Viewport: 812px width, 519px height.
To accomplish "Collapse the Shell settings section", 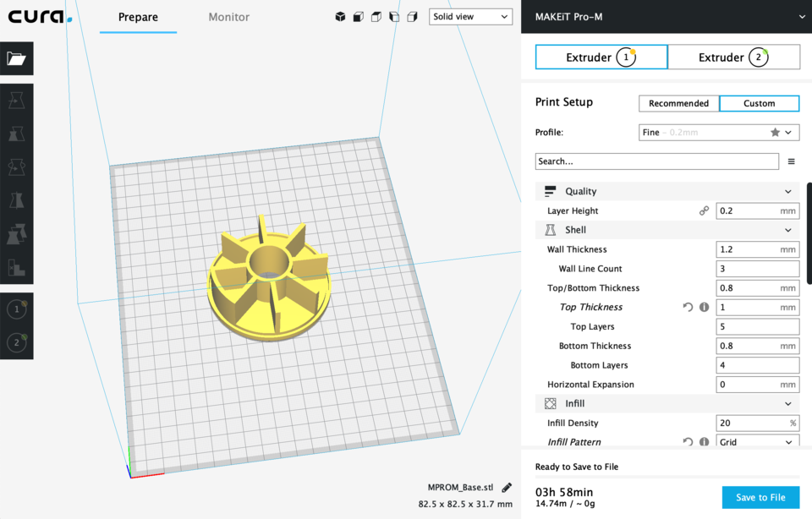I will pyautogui.click(x=667, y=229).
